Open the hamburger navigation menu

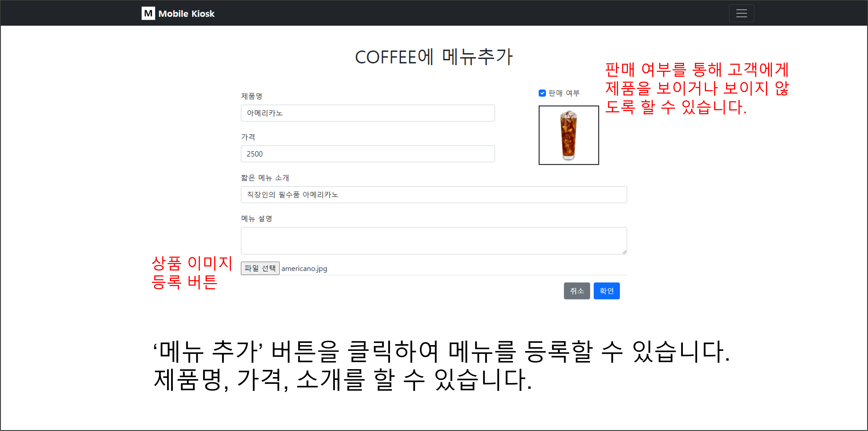click(741, 13)
